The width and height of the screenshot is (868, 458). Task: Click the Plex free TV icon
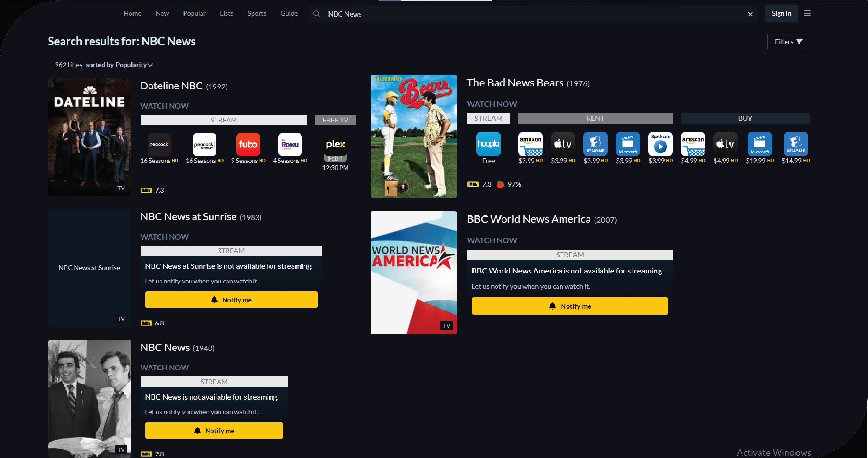[335, 144]
